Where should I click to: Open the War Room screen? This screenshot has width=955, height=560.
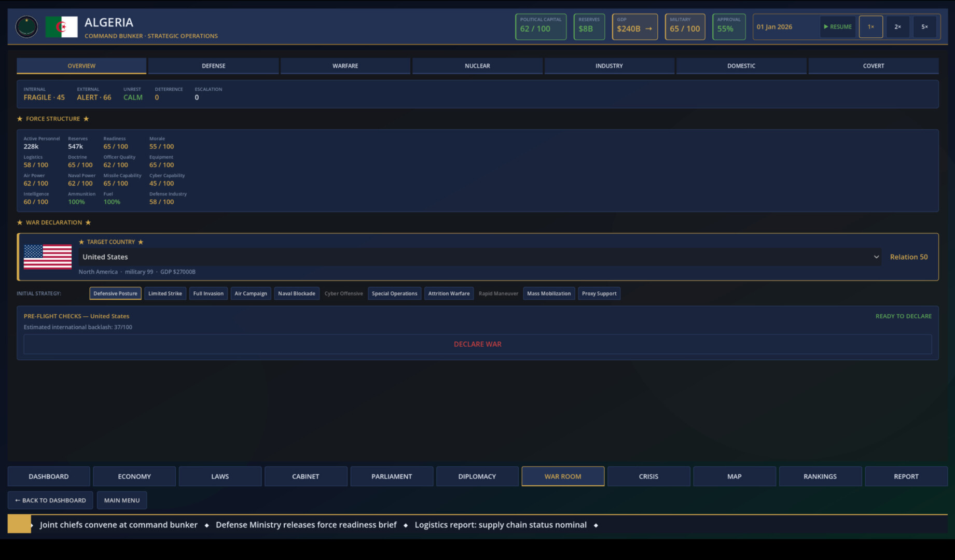[563, 476]
